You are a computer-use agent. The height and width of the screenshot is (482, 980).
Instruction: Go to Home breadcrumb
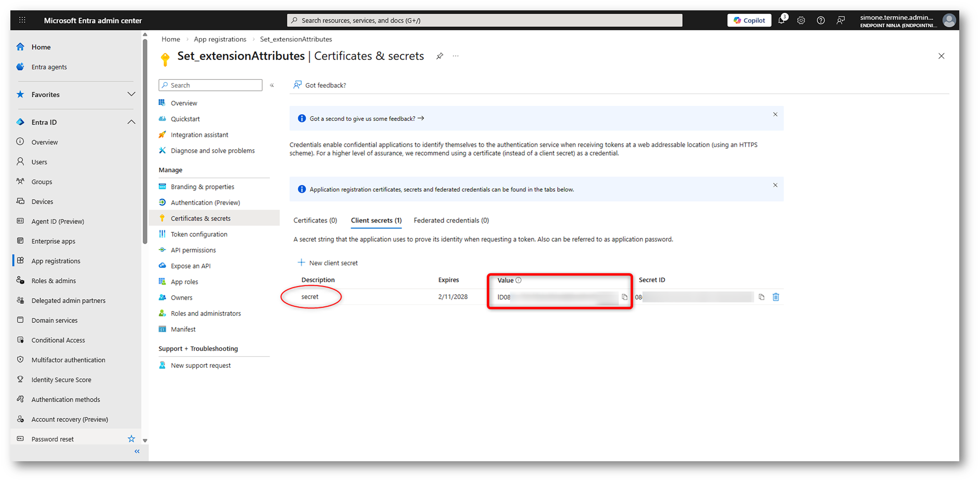(x=170, y=39)
